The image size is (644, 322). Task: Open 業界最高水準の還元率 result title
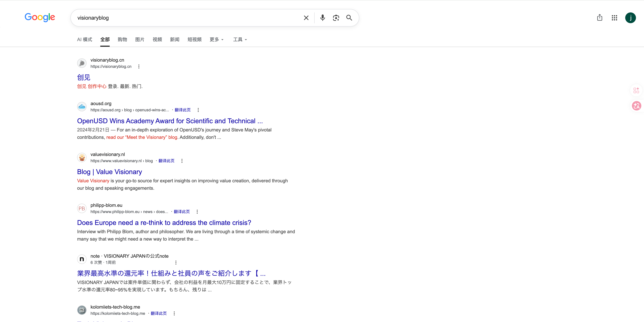171,273
